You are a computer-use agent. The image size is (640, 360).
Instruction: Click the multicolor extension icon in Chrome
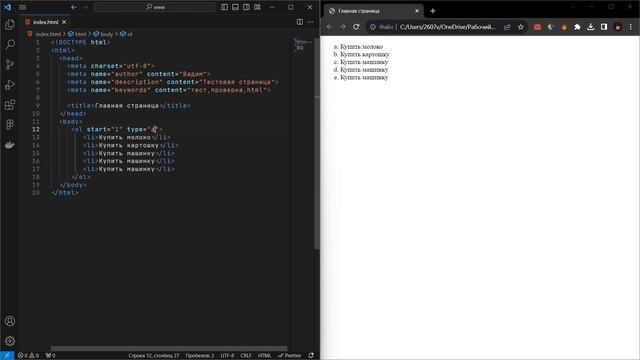coord(551,27)
